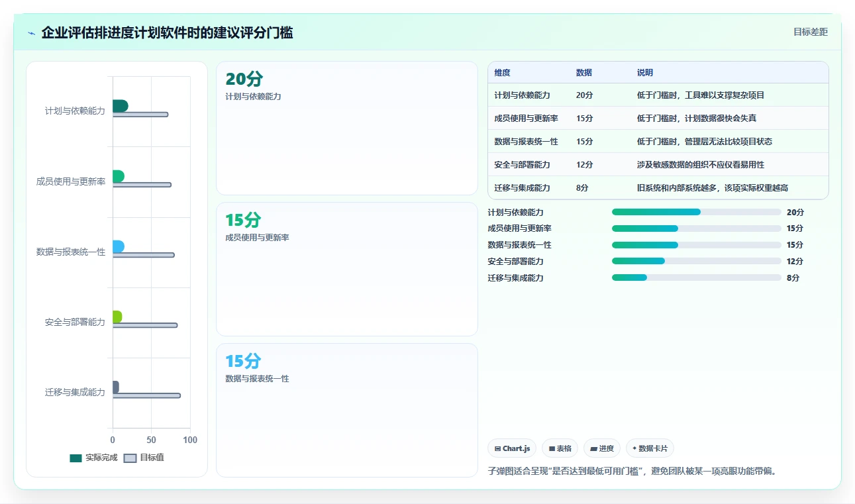
Task: Click the 数据 column header
Action: click(584, 73)
